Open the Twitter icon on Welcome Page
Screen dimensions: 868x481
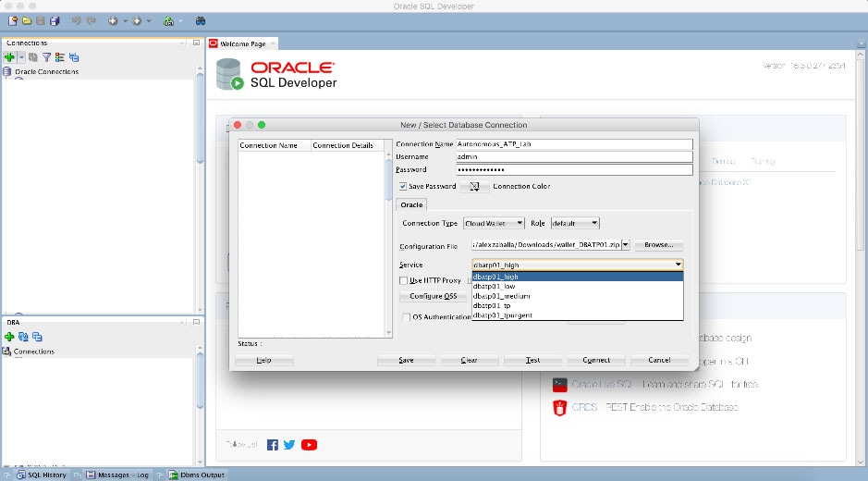pos(289,445)
